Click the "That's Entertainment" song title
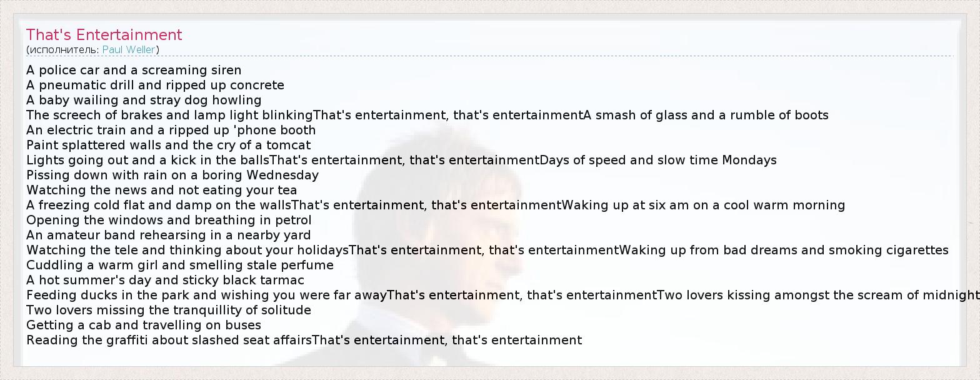 point(104,34)
